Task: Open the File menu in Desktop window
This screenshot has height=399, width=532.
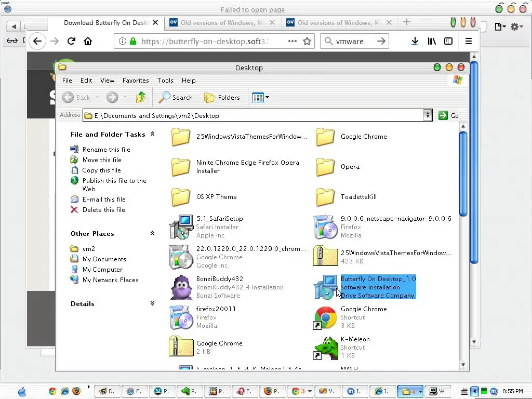Action: pyautogui.click(x=67, y=81)
